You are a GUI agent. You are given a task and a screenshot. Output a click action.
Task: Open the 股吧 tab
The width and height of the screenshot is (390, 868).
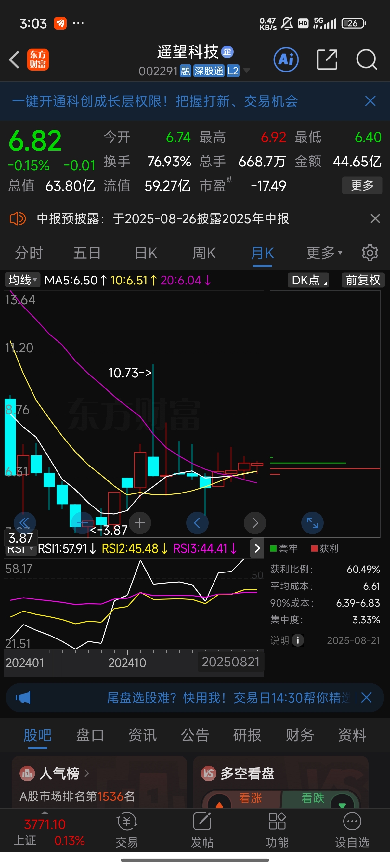37,735
